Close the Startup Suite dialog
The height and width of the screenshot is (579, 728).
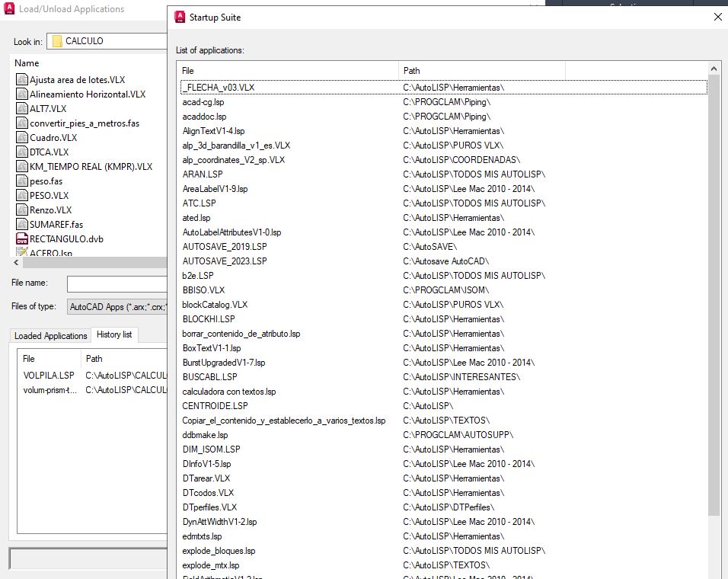(x=717, y=18)
